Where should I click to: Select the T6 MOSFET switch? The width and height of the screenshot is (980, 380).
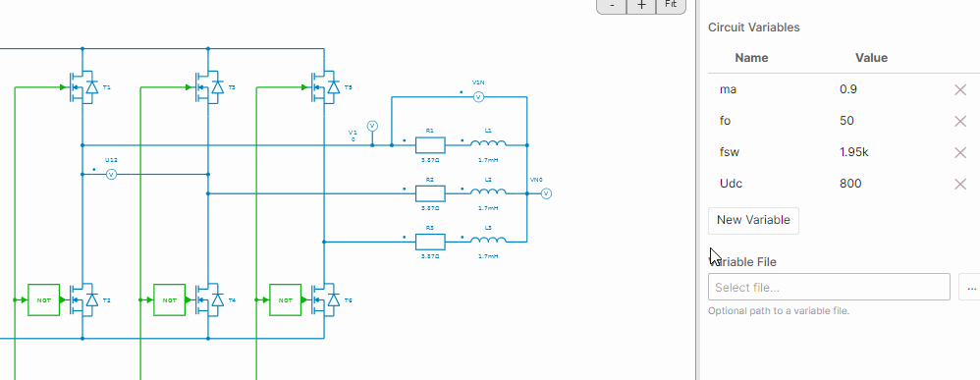(325, 300)
